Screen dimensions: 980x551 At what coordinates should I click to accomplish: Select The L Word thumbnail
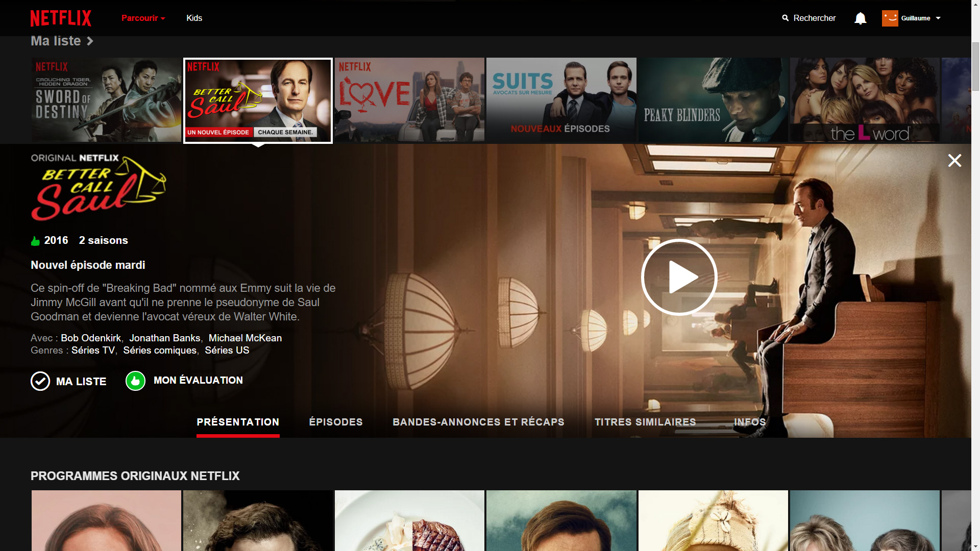865,99
